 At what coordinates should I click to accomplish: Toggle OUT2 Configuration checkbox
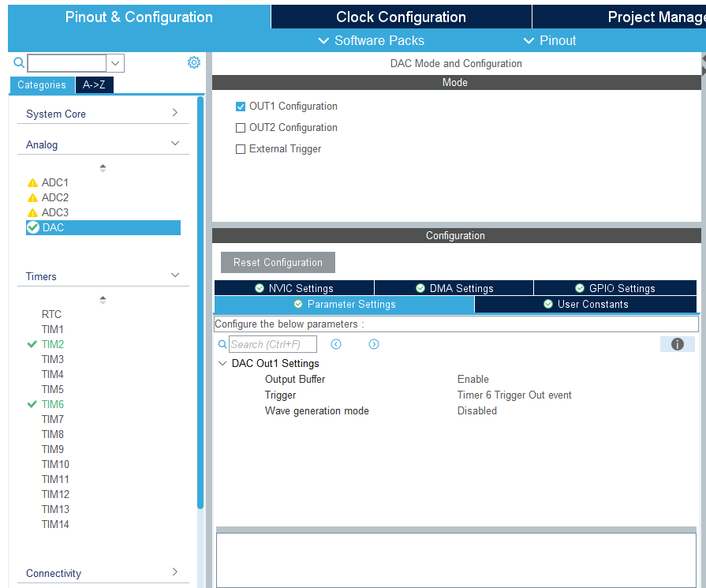click(x=241, y=128)
